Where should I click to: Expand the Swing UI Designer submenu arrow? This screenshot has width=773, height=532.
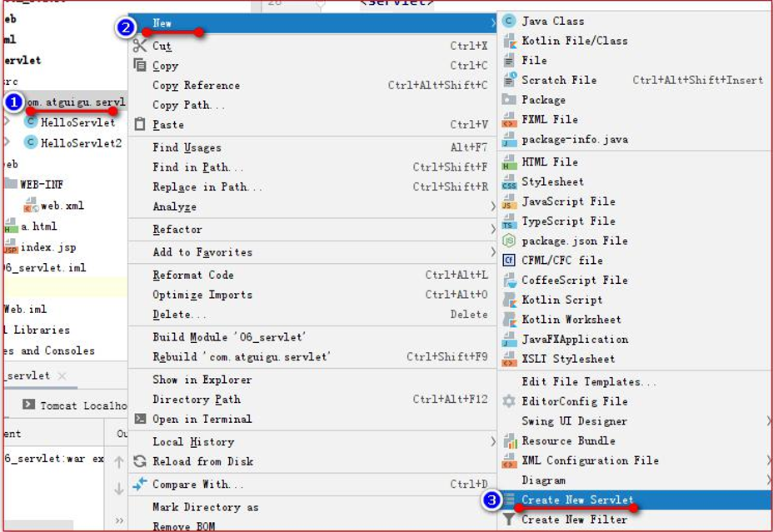768,420
